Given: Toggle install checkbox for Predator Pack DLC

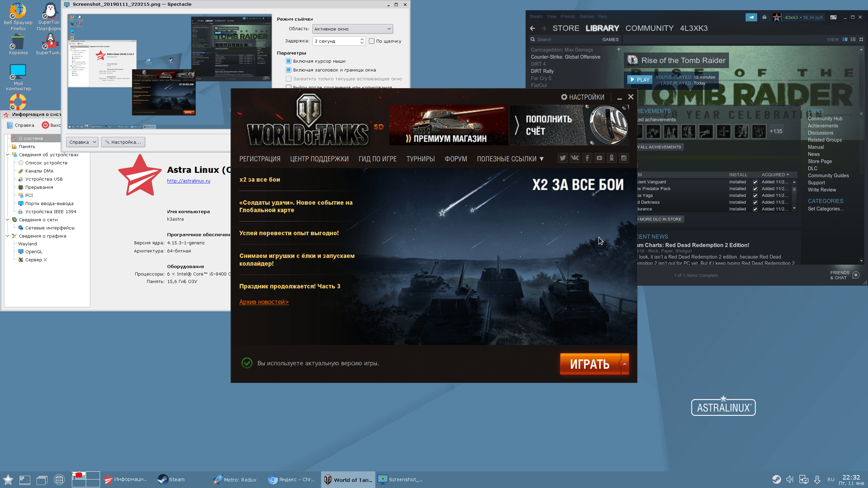Looking at the screenshot, I should pos(755,189).
